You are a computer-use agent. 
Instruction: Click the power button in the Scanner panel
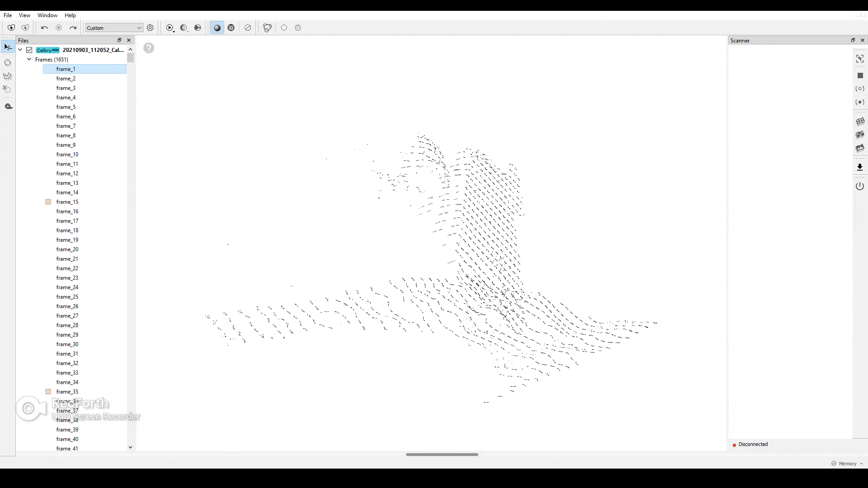[860, 186]
